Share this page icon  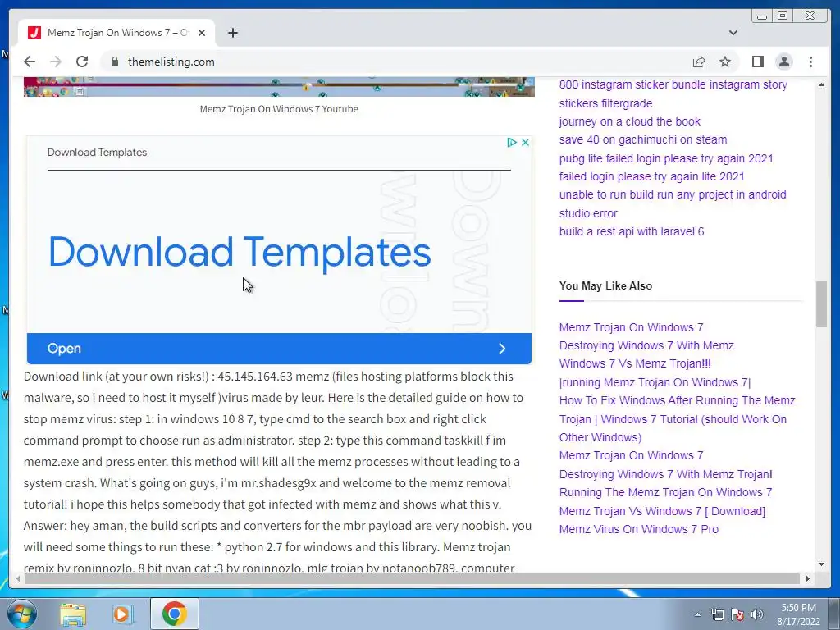click(699, 62)
